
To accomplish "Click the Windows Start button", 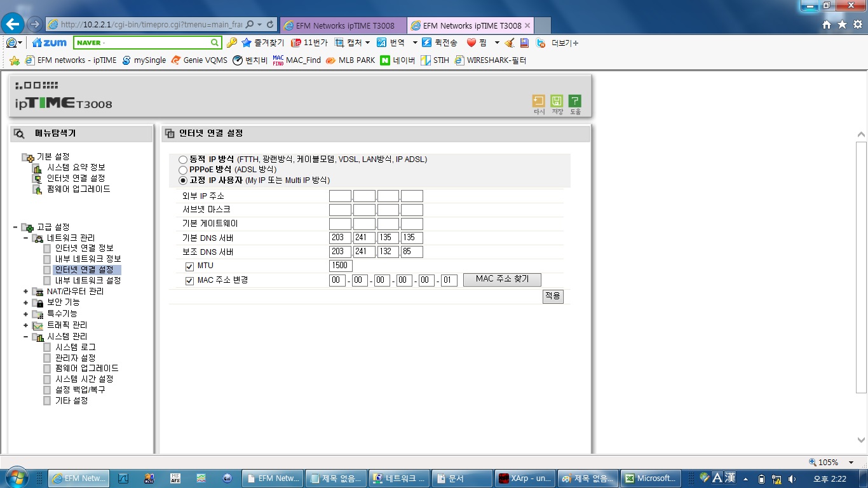I will (x=16, y=477).
